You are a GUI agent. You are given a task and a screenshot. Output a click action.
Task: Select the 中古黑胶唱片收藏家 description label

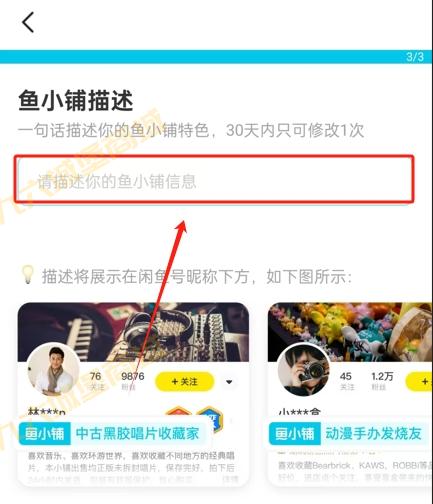(x=137, y=433)
